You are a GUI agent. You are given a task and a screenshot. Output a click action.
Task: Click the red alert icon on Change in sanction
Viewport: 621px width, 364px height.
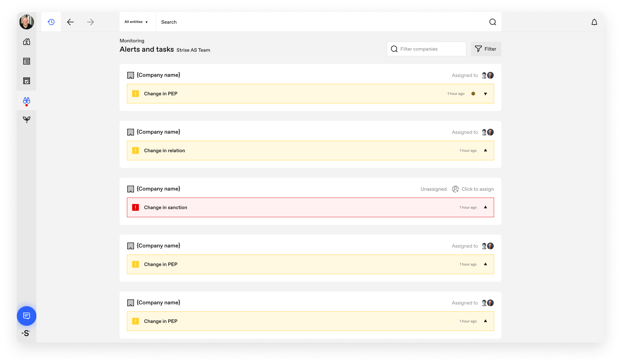136,207
